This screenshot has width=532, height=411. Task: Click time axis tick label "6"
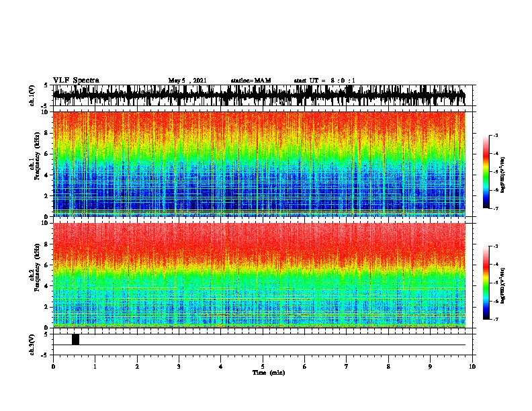coord(305,367)
